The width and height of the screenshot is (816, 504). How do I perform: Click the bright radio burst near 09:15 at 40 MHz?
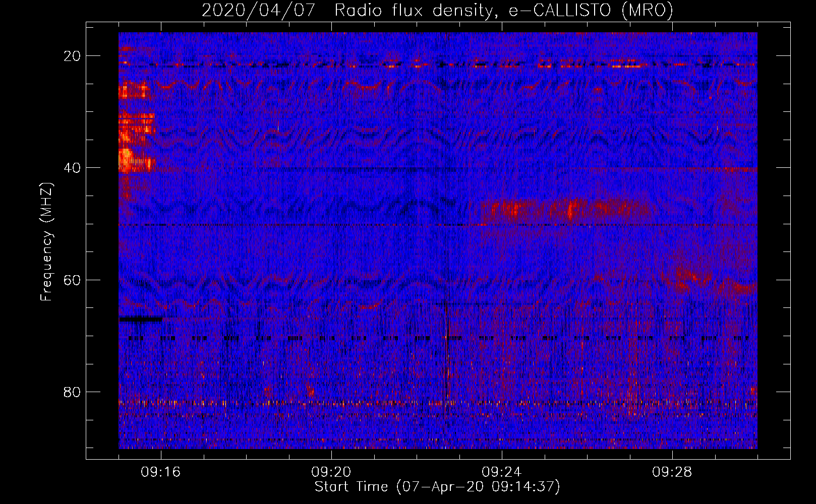(135, 160)
